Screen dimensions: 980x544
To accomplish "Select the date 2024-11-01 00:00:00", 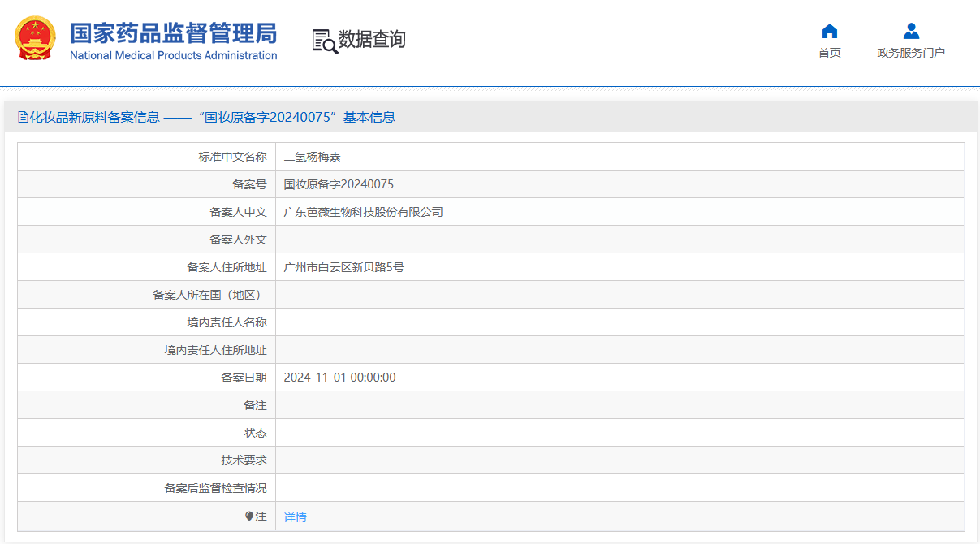I will pyautogui.click(x=339, y=378).
